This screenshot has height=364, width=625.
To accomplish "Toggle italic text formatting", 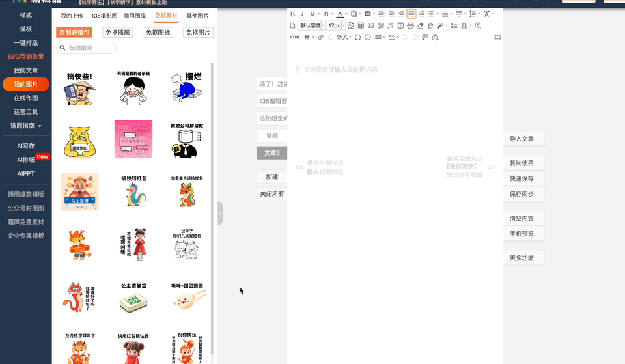I will point(302,14).
